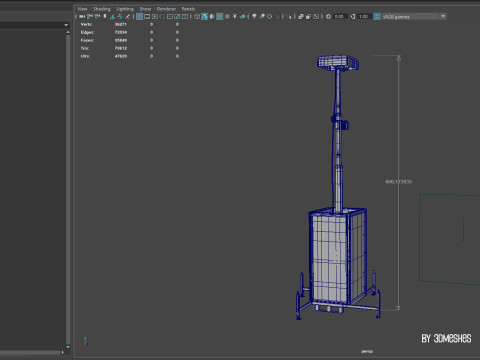Toggle the Field Chart display
The width and height of the screenshot is (480, 360).
tap(170, 16)
